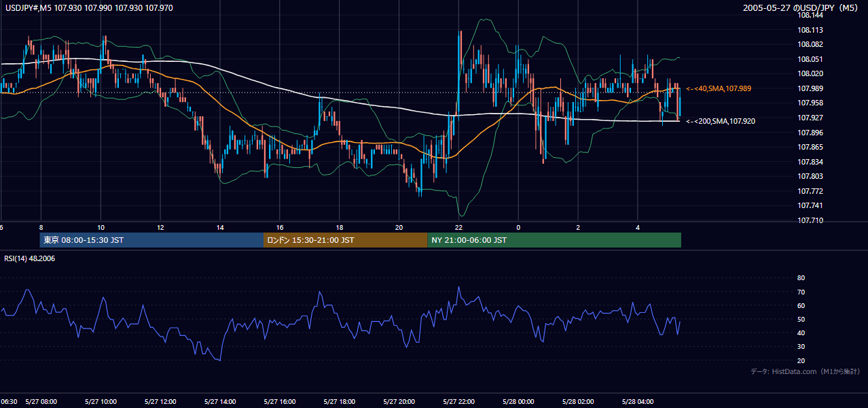Click the 107.741 price axis value

tap(811, 205)
